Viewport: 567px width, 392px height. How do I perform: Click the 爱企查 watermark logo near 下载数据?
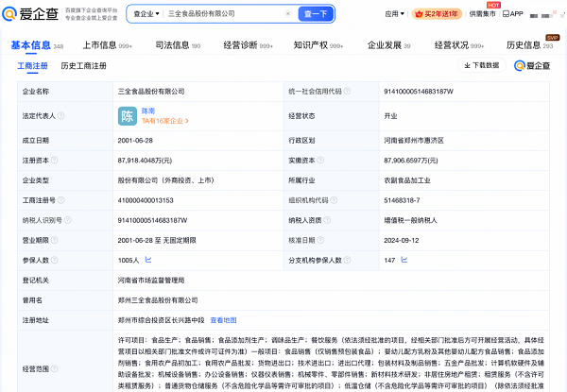534,65
